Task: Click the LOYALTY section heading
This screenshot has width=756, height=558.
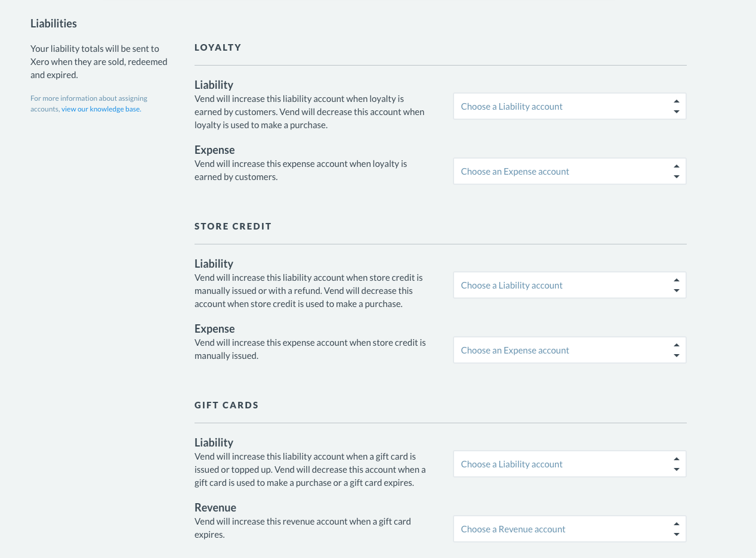Action: pyautogui.click(x=218, y=47)
